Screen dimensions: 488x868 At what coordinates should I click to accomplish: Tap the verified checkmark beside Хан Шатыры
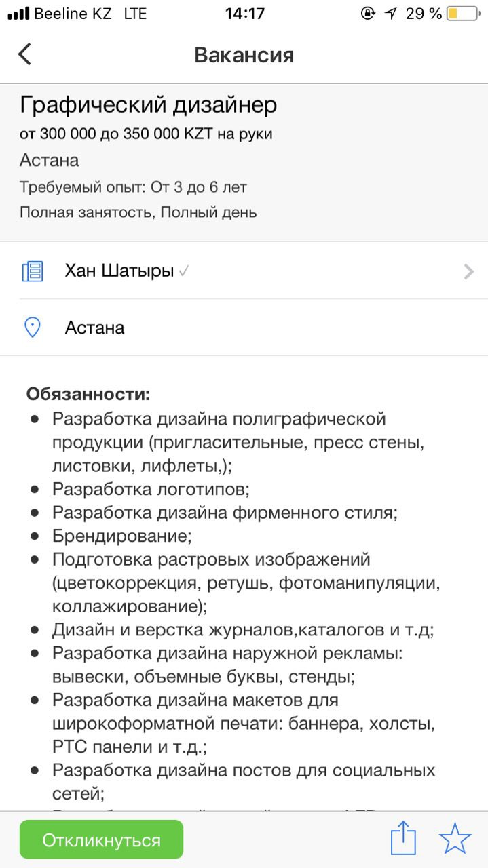point(184,271)
